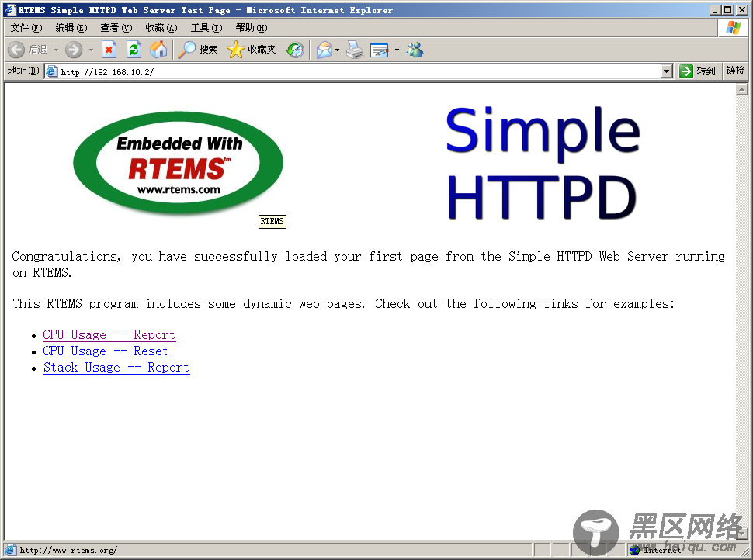Open the 文件(F) menu
This screenshot has width=753, height=560.
26,28
